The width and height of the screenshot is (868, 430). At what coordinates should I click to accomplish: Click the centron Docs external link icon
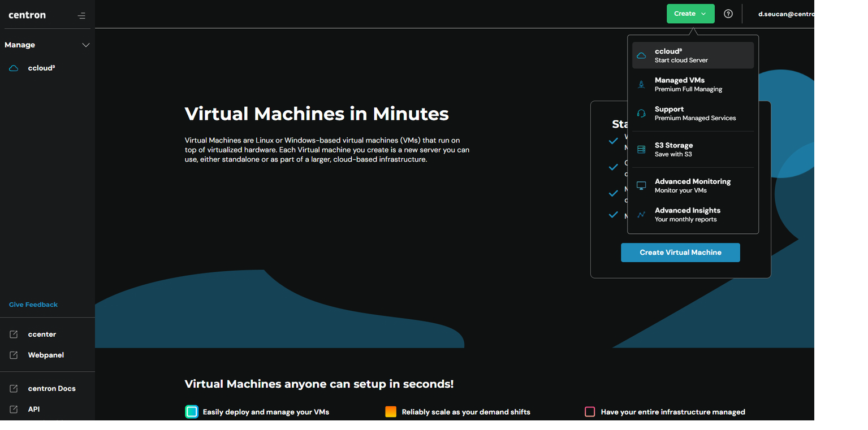tap(14, 389)
